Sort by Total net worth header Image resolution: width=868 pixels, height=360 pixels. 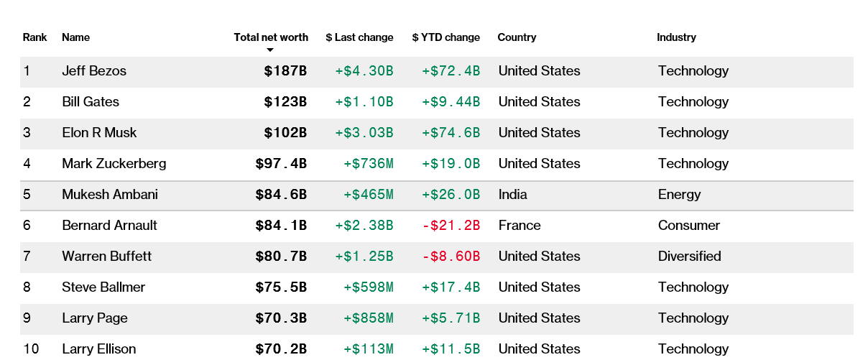(x=271, y=37)
